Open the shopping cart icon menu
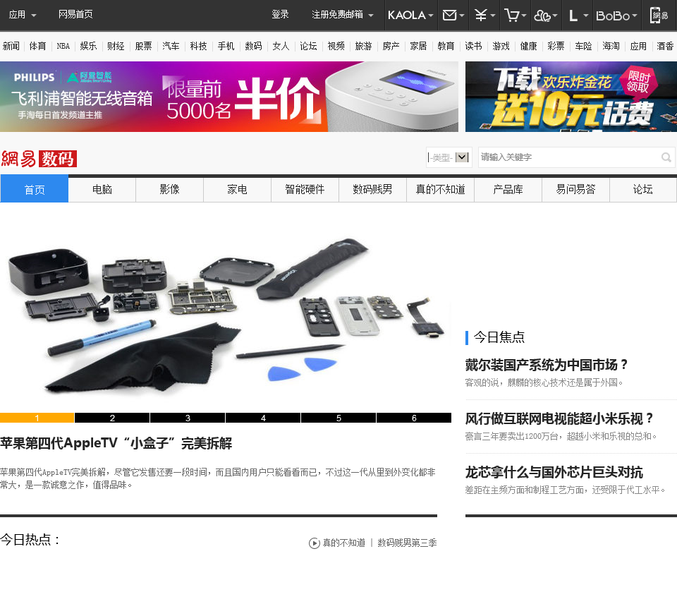Viewport: 677px width, 616px height. pos(515,15)
